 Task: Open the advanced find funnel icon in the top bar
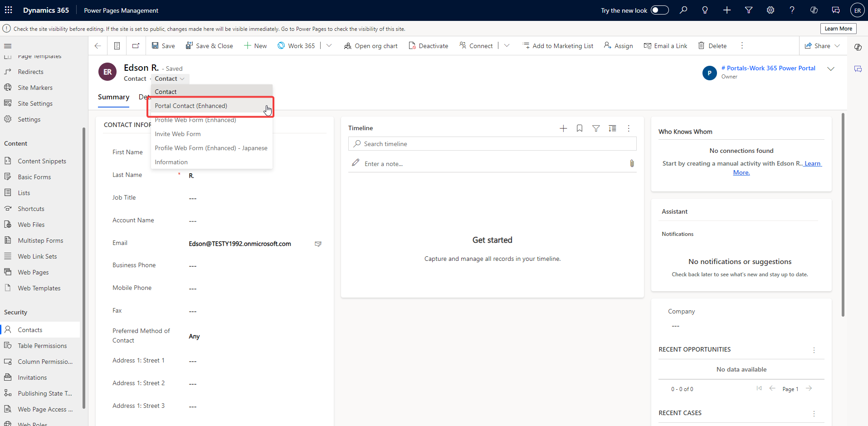749,10
